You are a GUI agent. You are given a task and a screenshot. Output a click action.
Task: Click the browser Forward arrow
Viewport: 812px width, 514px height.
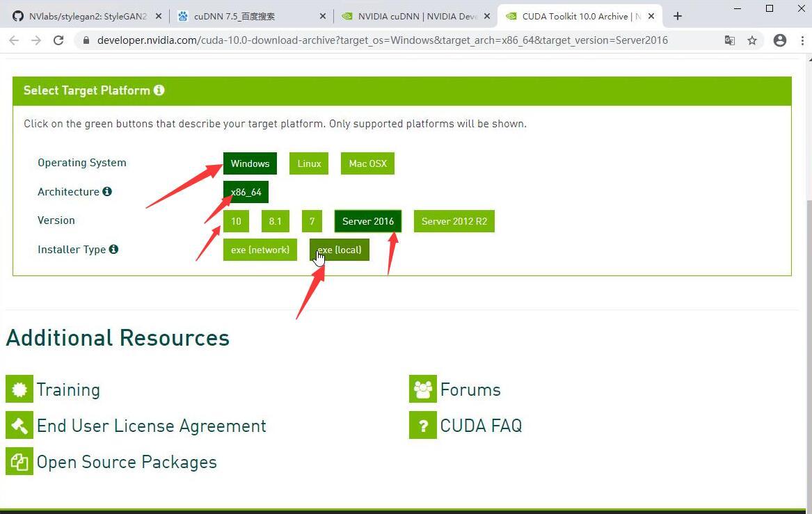click(36, 40)
